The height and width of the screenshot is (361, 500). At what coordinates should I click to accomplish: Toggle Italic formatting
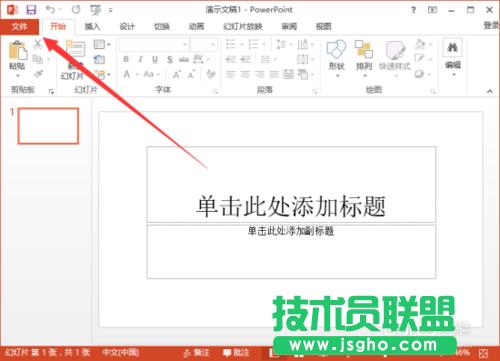pyautogui.click(x=140, y=59)
